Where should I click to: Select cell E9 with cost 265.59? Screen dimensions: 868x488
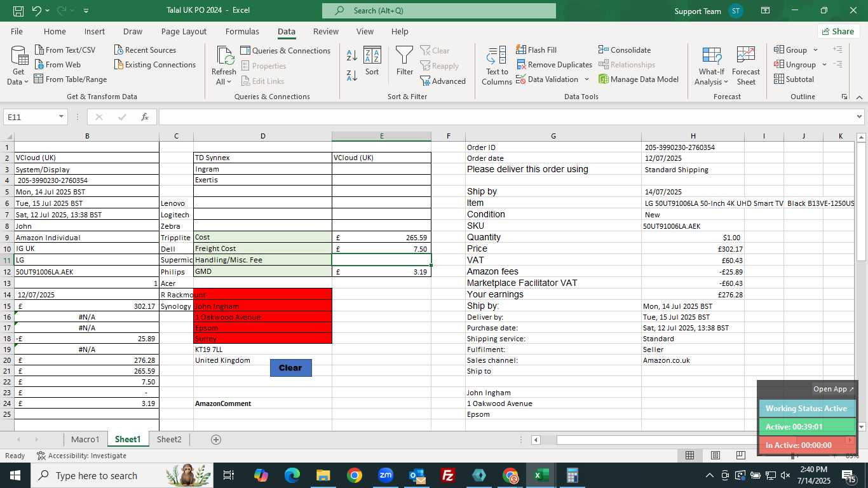tap(381, 237)
